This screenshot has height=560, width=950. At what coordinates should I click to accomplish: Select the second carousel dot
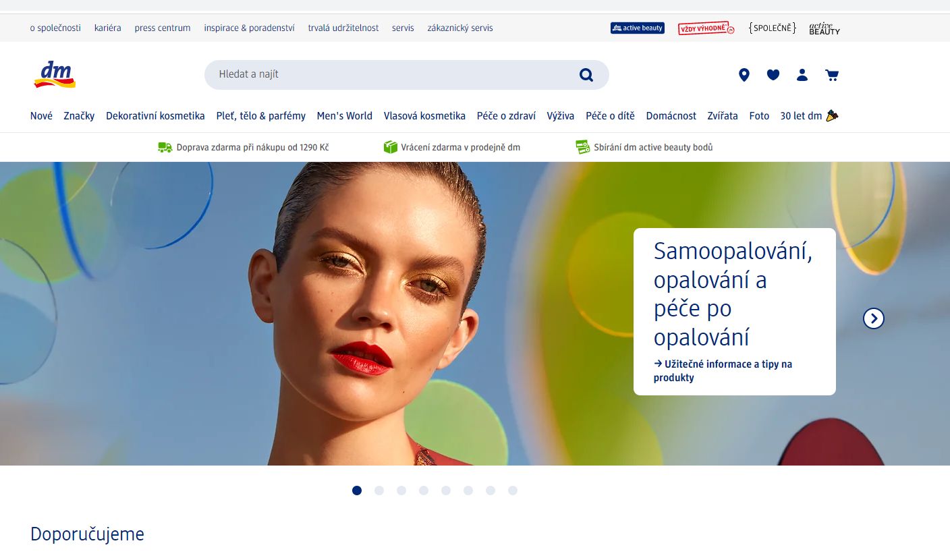[x=379, y=491]
